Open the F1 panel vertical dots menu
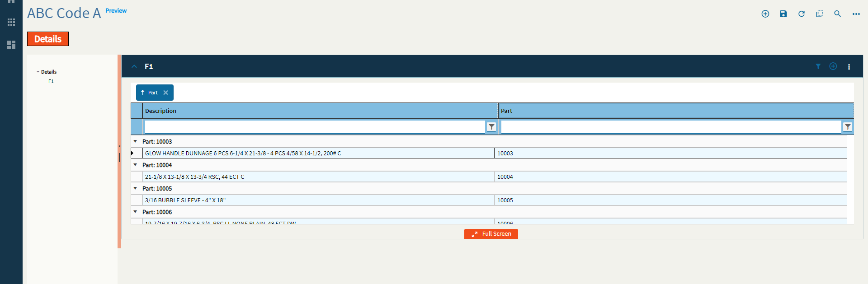Screen dimensions: 868x284 pyautogui.click(x=849, y=67)
